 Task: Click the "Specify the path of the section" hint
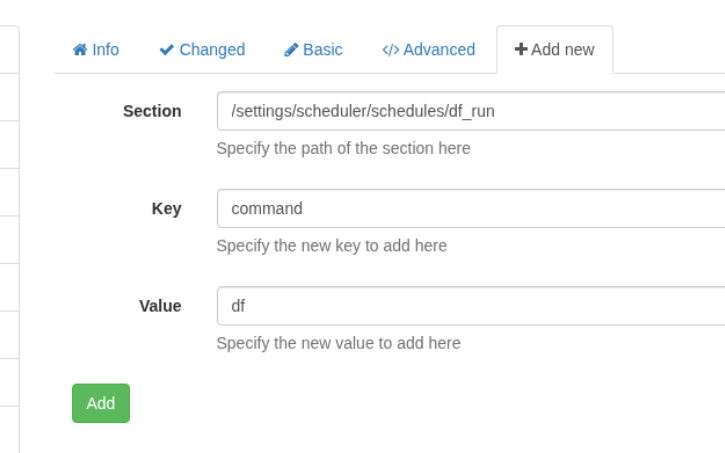tap(343, 148)
